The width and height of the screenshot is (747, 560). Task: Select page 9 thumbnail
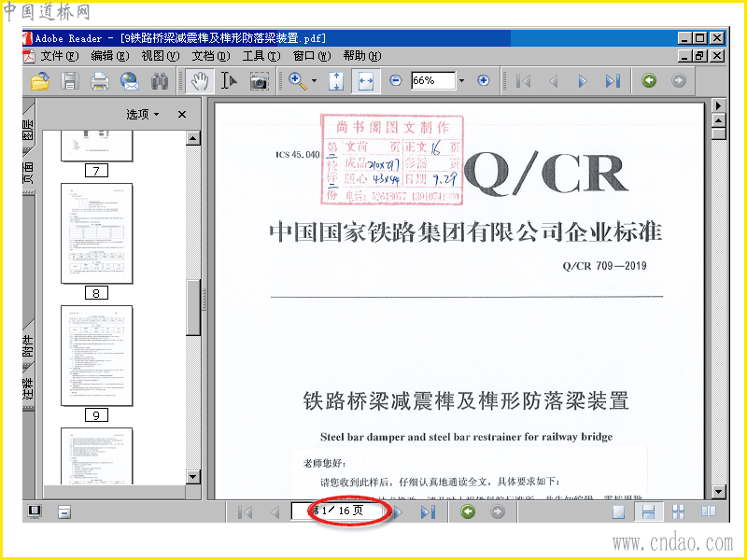[97, 356]
